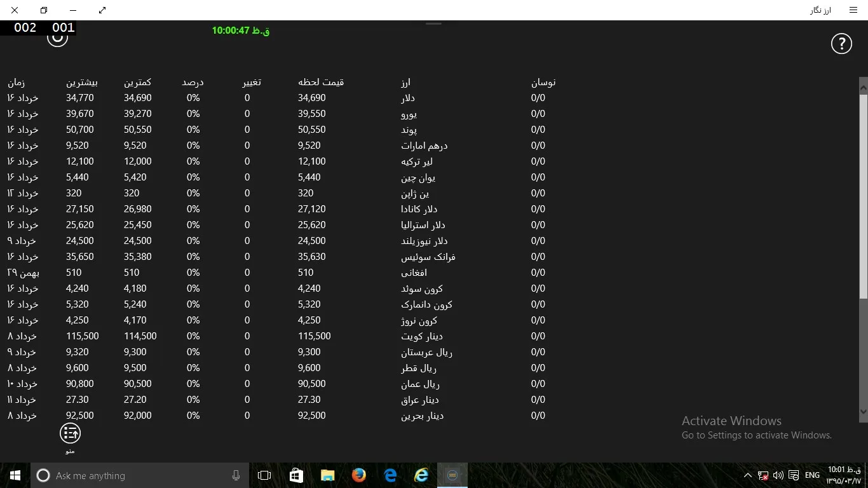Select the دلار استرالیا currency name
Viewport: 868px width, 488px height.
423,225
